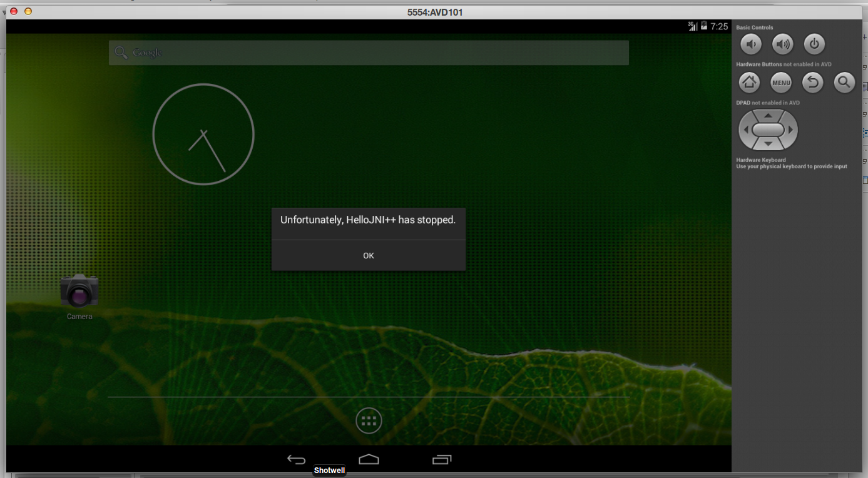The height and width of the screenshot is (478, 868).
Task: Click the hardware Search button
Action: coord(844,82)
